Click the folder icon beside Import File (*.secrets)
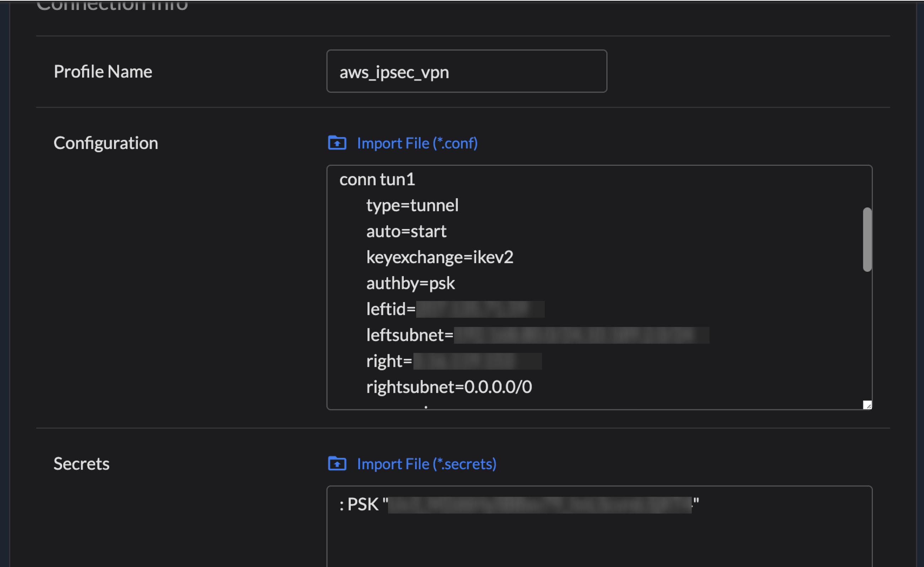The width and height of the screenshot is (924, 567). tap(337, 463)
